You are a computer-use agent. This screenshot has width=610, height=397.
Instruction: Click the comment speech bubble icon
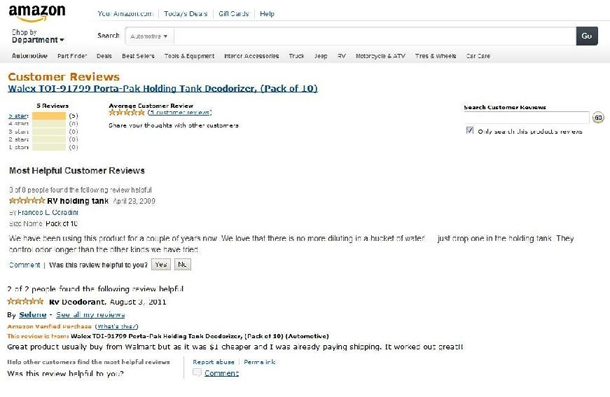pos(197,372)
